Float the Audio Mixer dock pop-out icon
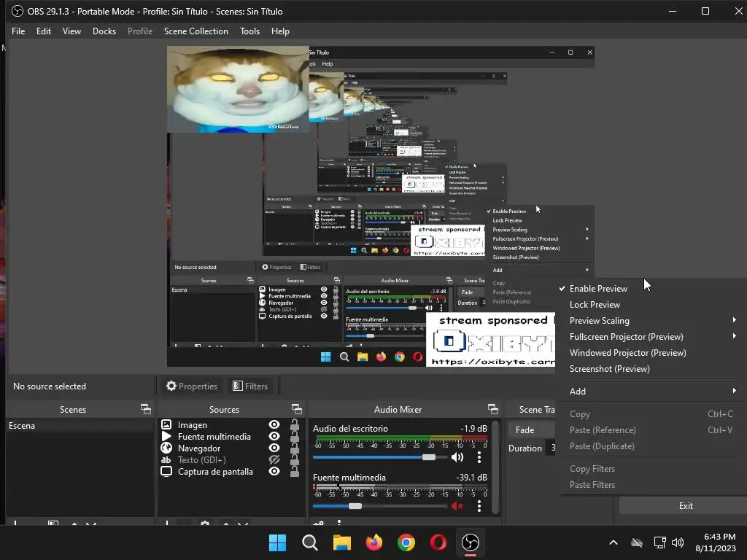Image resolution: width=747 pixels, height=560 pixels. (493, 409)
